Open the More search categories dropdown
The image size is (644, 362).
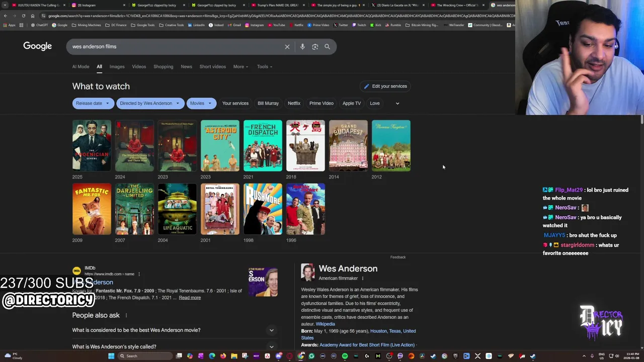[x=240, y=67]
